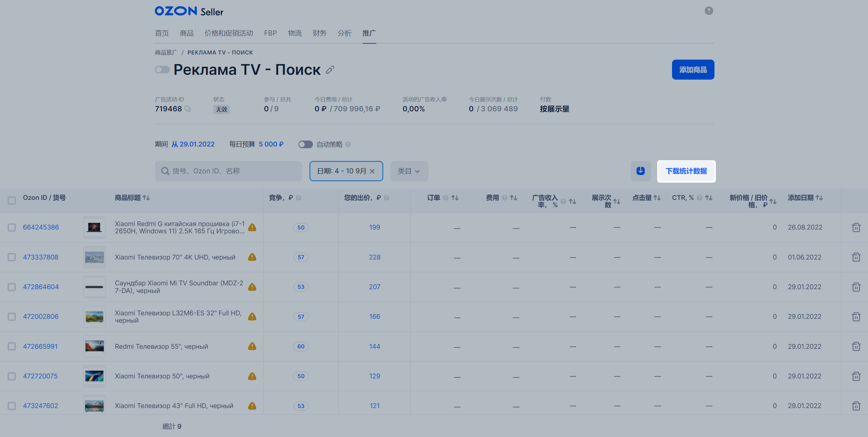868x437 pixels.
Task: Click 下载统计数据 button
Action: [x=686, y=171]
